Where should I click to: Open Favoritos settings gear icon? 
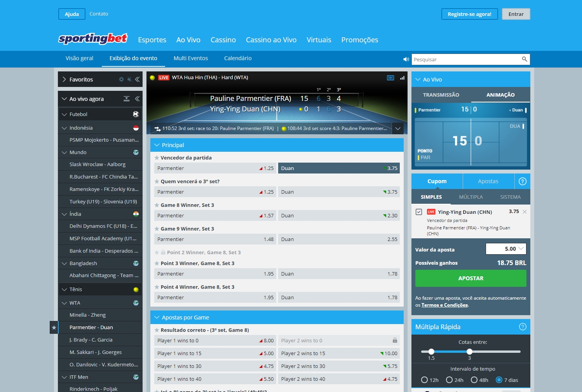pos(121,79)
